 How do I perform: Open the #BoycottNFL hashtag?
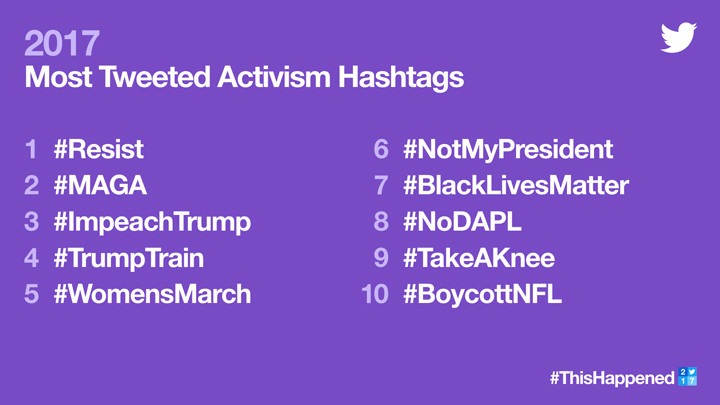[x=482, y=294]
